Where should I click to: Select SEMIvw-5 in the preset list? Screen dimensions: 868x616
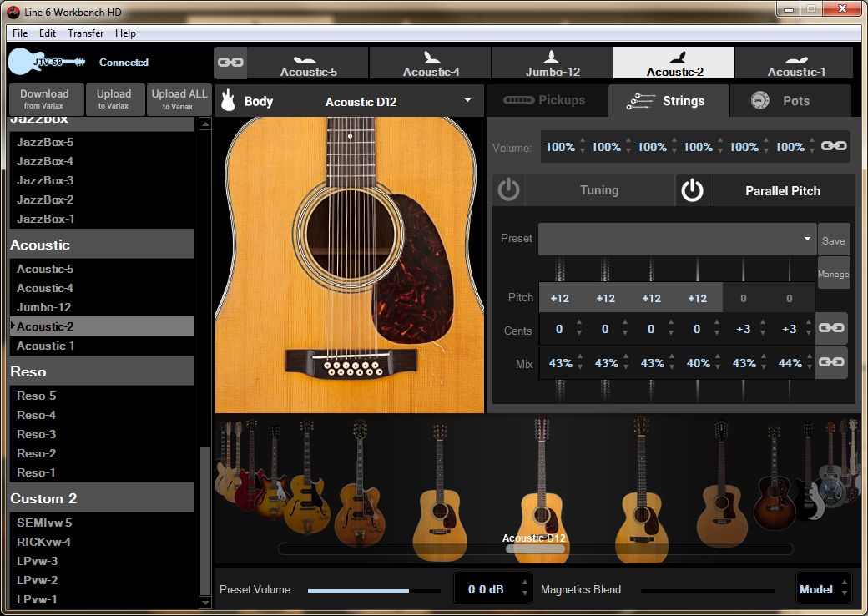tap(101, 523)
